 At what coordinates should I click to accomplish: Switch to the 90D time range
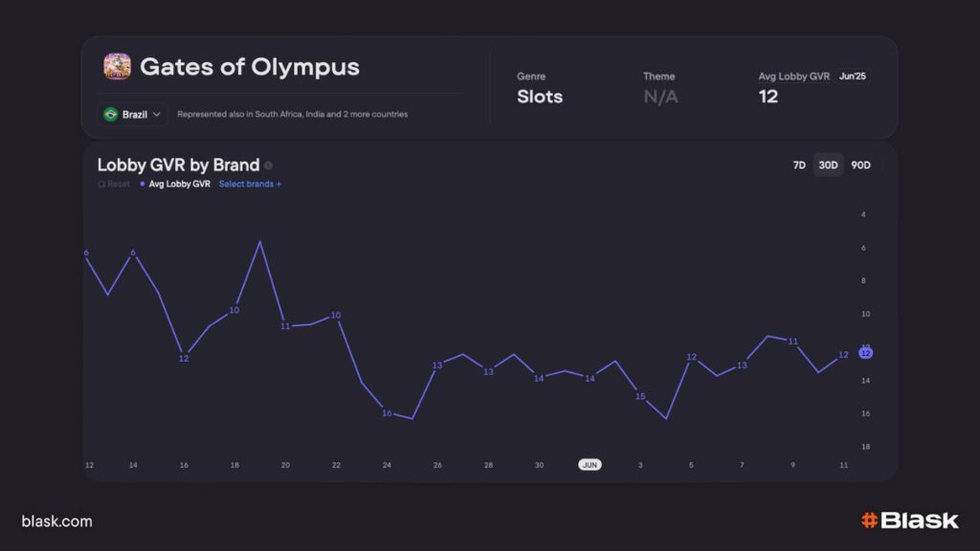[x=860, y=165]
